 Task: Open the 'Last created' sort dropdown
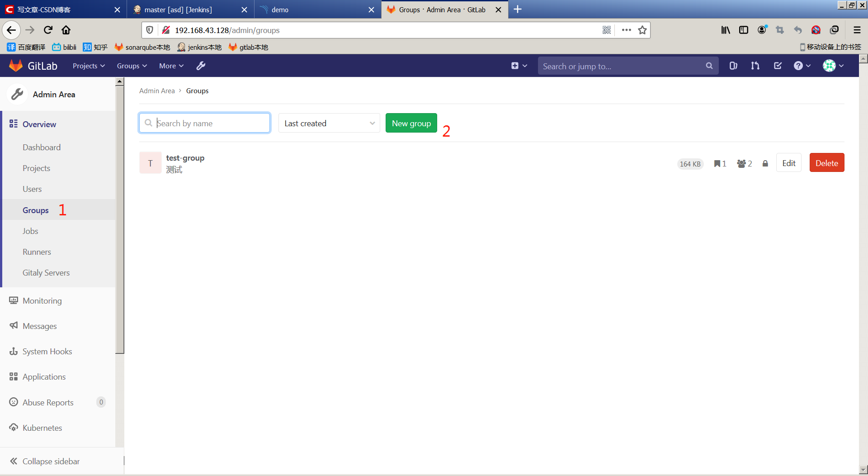[x=329, y=123]
